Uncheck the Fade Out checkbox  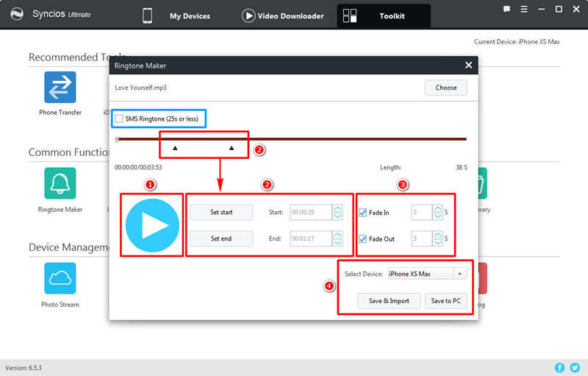(x=362, y=239)
